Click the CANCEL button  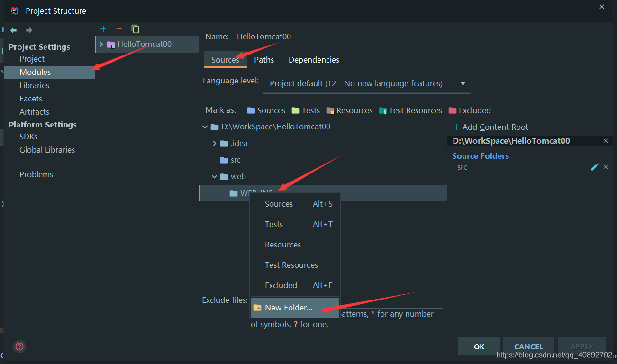(x=528, y=346)
